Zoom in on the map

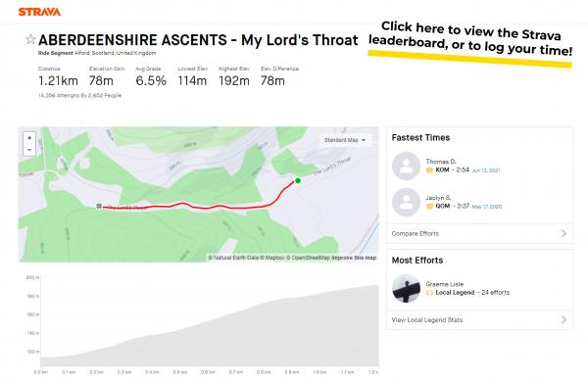[29, 138]
